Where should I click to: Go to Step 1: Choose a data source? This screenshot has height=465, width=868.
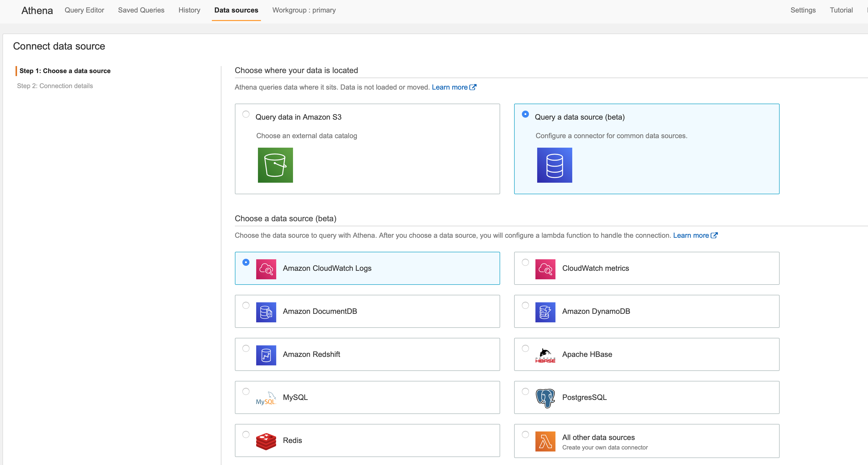(65, 71)
